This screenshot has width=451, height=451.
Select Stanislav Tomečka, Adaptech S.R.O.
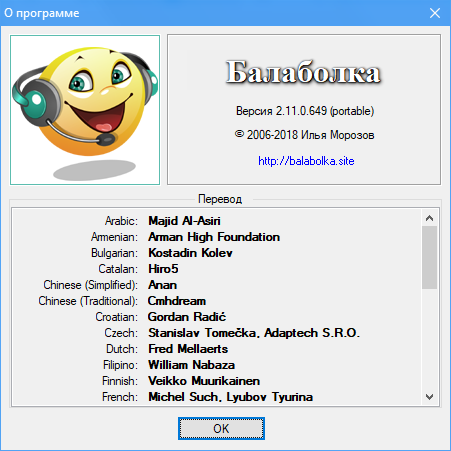[254, 333]
